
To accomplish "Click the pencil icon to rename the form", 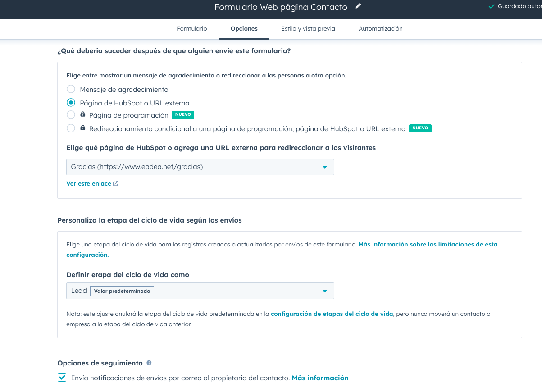I will click(358, 6).
